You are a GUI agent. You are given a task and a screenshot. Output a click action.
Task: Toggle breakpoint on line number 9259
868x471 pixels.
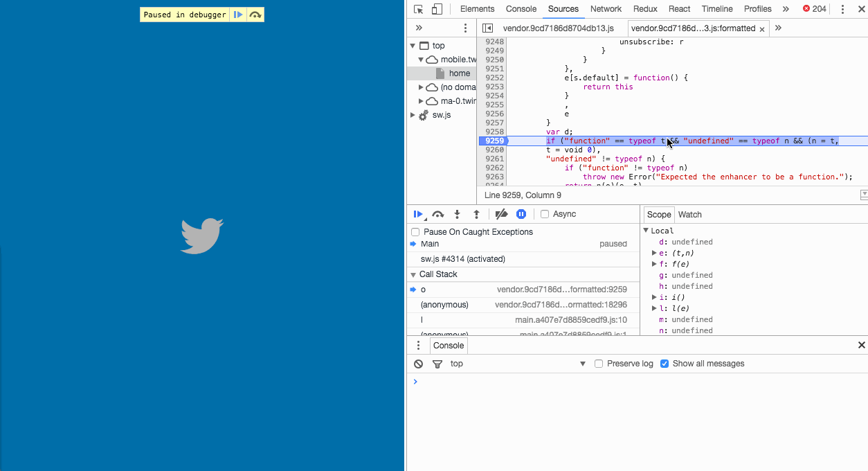494,141
